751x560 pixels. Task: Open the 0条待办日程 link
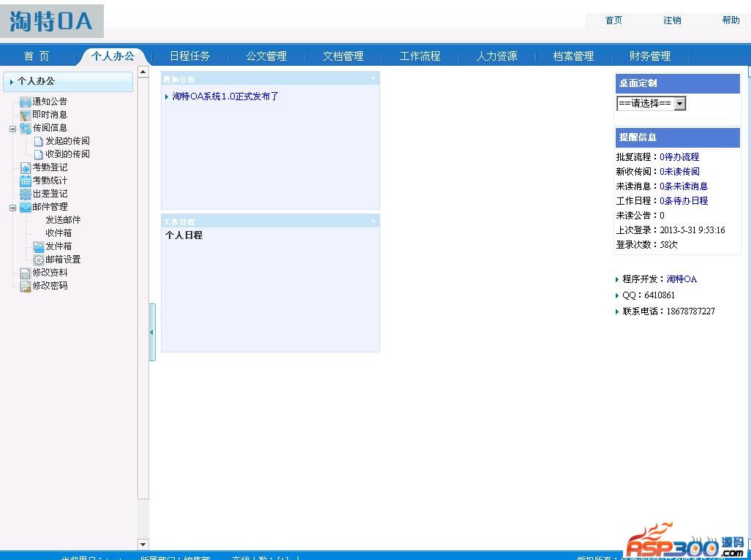(684, 200)
